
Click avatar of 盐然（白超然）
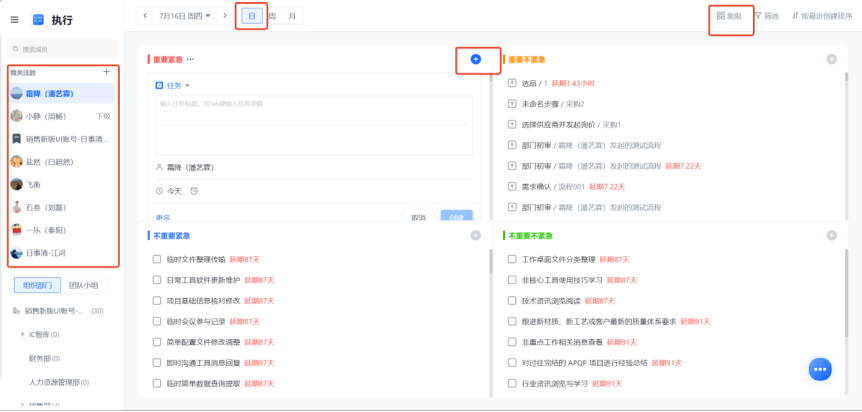pos(16,162)
